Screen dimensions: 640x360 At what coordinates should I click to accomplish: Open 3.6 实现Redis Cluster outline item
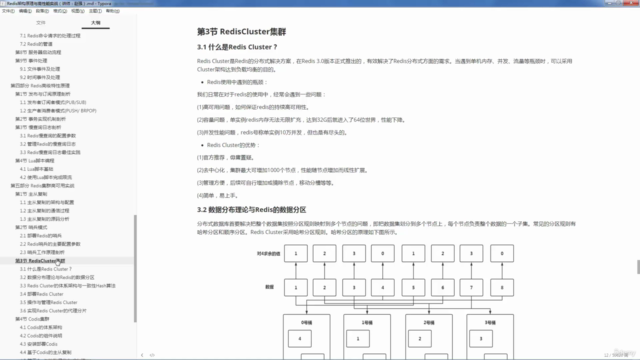coord(53,311)
